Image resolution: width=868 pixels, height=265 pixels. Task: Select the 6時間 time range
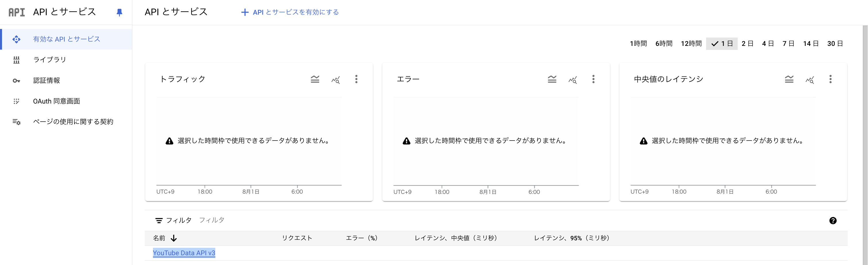point(664,44)
